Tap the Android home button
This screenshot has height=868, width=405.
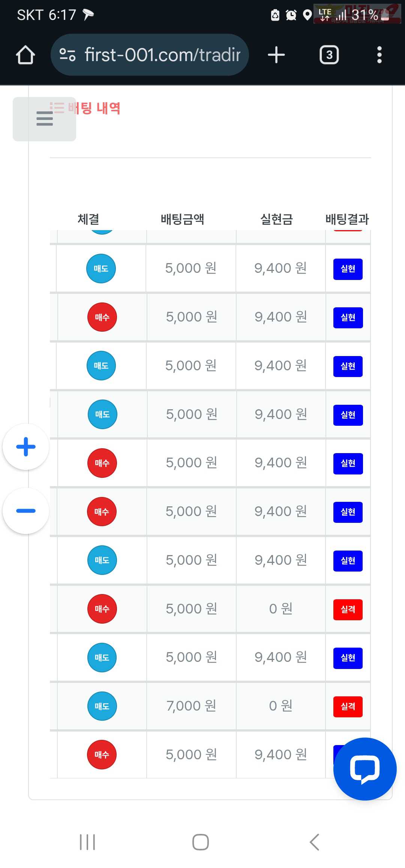(201, 842)
